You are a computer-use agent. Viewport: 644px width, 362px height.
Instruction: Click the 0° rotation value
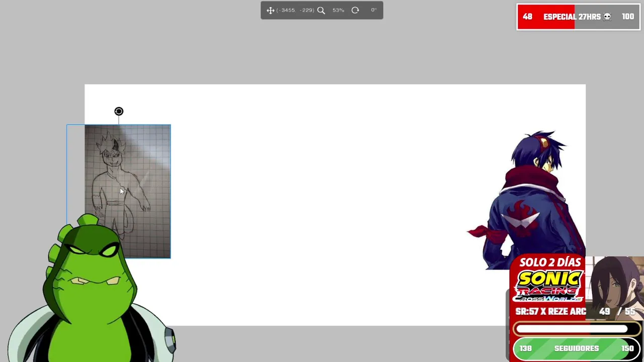coord(374,10)
